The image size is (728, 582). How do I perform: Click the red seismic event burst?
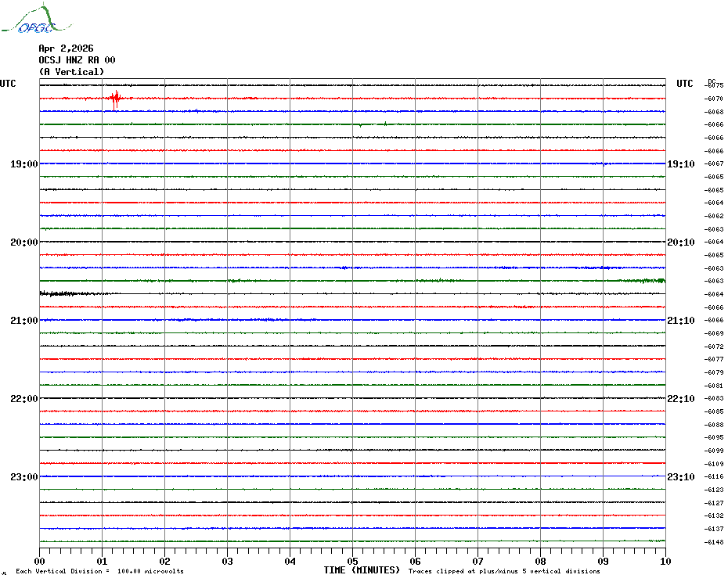pyautogui.click(x=115, y=98)
